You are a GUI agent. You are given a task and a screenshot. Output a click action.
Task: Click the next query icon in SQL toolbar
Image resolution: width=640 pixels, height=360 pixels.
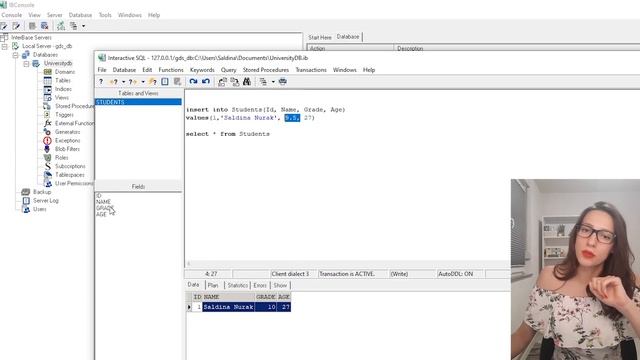coord(133,82)
